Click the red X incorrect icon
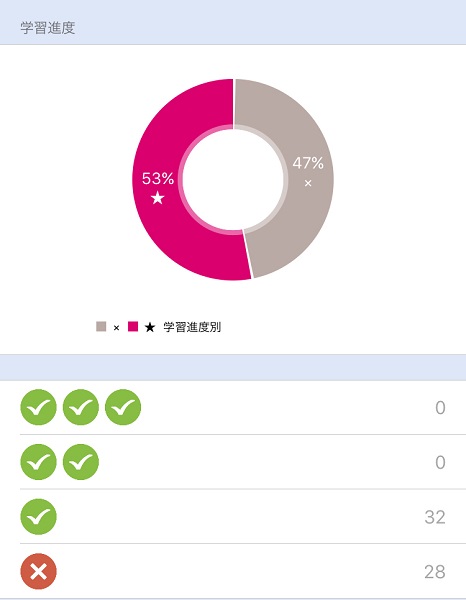 pyautogui.click(x=38, y=571)
